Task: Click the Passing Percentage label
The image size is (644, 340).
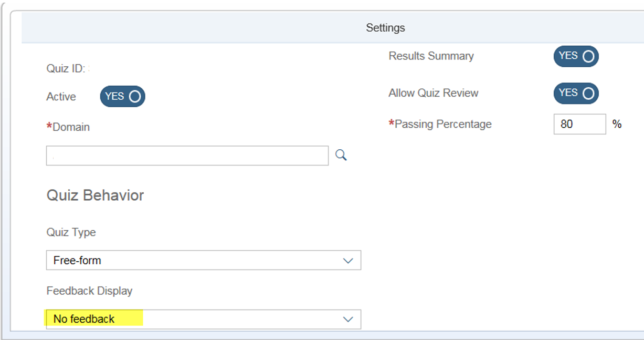Action: click(x=440, y=124)
